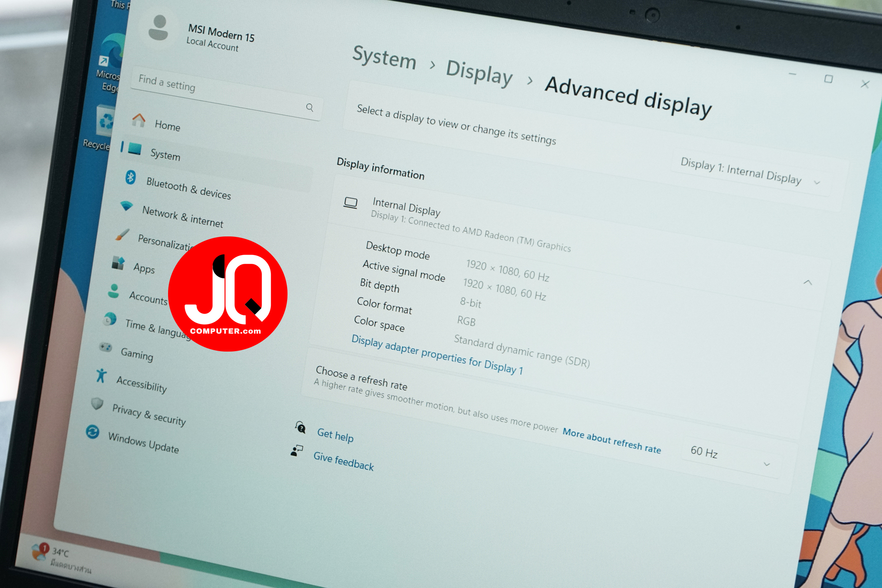This screenshot has width=882, height=588.
Task: Open Apps settings category
Action: pyautogui.click(x=144, y=268)
